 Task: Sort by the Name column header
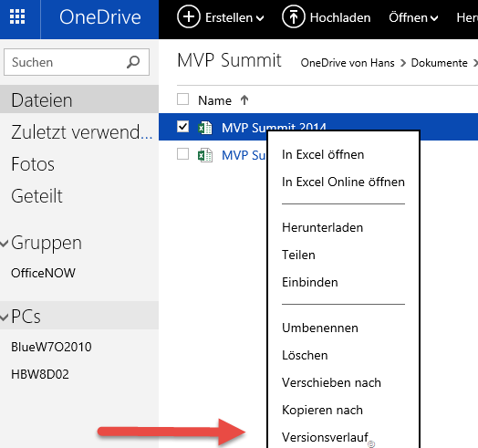[214, 100]
